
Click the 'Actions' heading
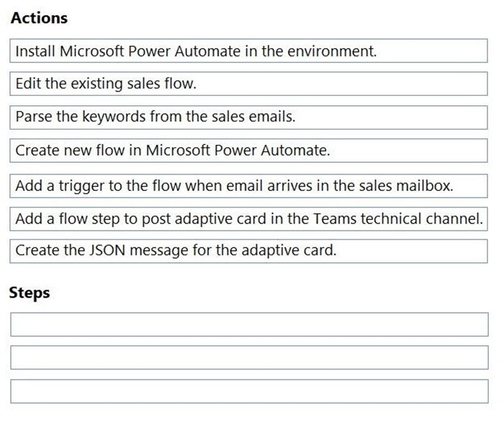[x=39, y=18]
